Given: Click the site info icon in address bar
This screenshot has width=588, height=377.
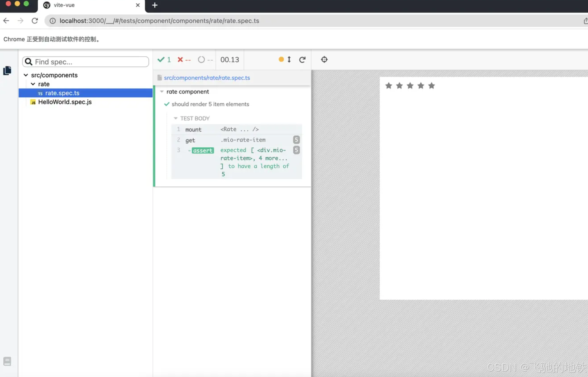Looking at the screenshot, I should tap(53, 21).
